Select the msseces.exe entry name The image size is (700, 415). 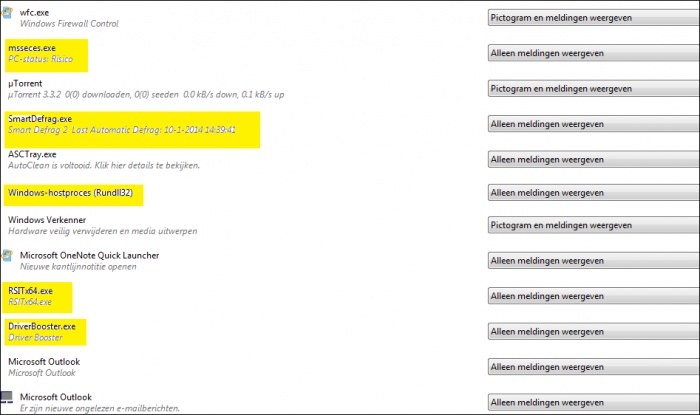click(32, 48)
